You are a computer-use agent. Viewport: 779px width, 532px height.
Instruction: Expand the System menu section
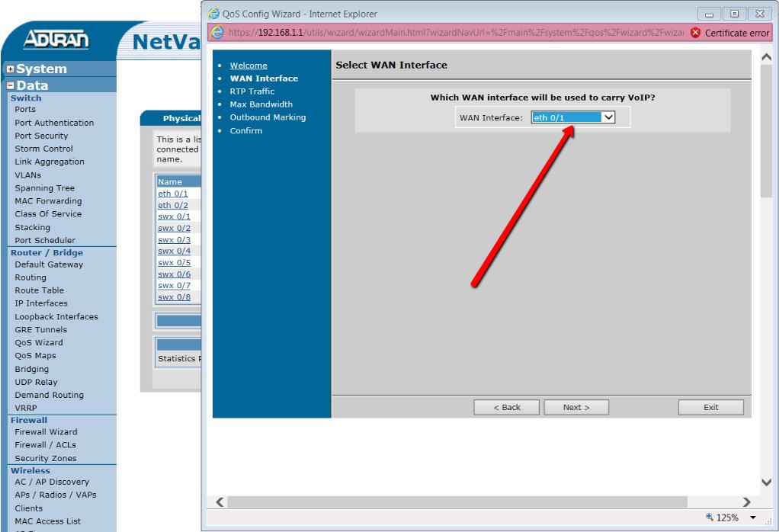(10, 69)
